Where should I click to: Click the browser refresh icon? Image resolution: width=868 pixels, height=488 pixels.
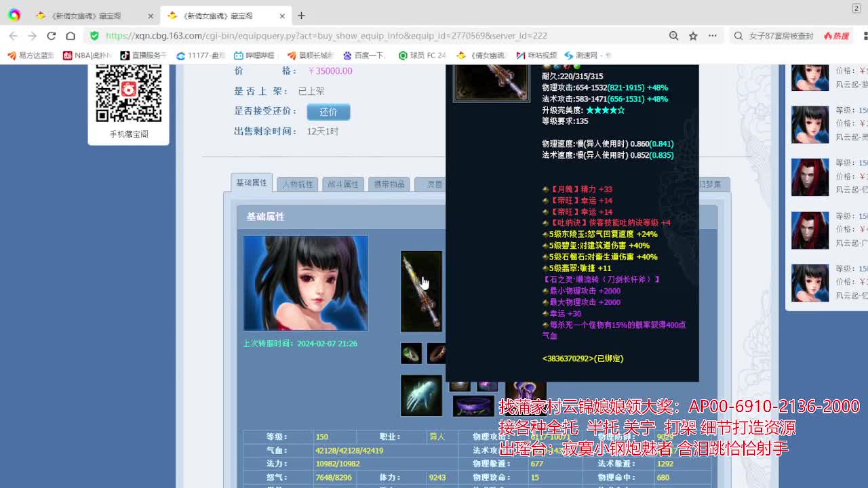(x=52, y=35)
